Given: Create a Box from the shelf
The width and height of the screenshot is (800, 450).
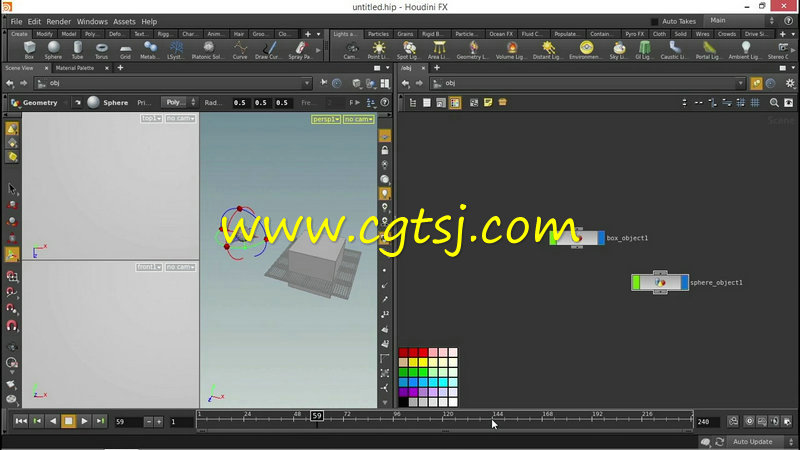Looking at the screenshot, I should (x=29, y=50).
